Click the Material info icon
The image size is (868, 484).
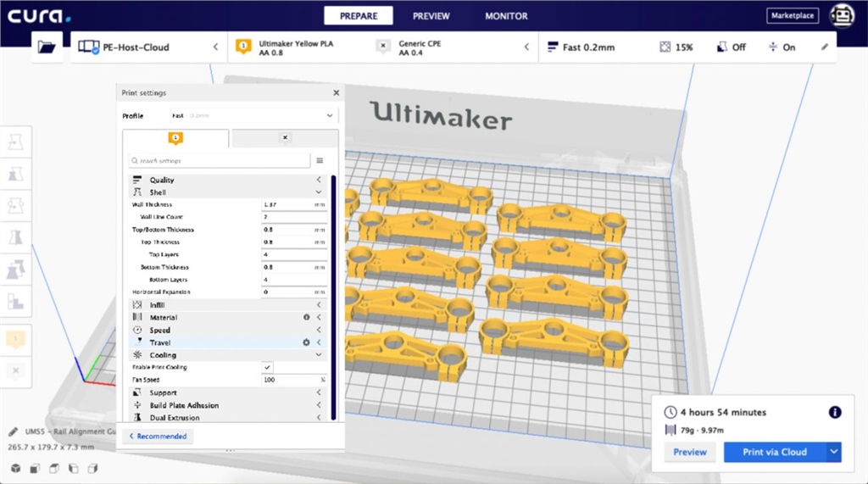pos(306,317)
